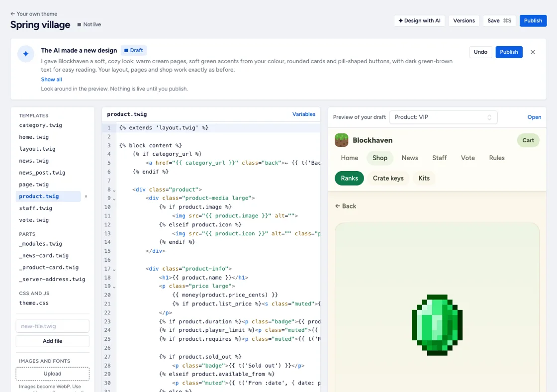Select the Kits category pill
This screenshot has width=557, height=392.
pos(424,178)
